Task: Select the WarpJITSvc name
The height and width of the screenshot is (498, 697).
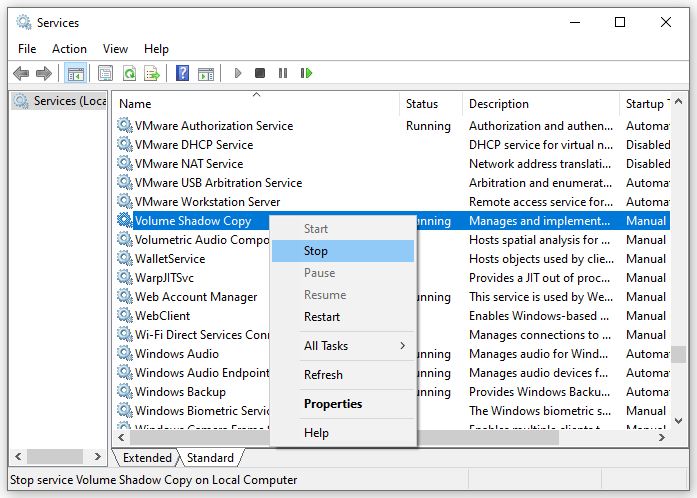Action: (x=164, y=278)
